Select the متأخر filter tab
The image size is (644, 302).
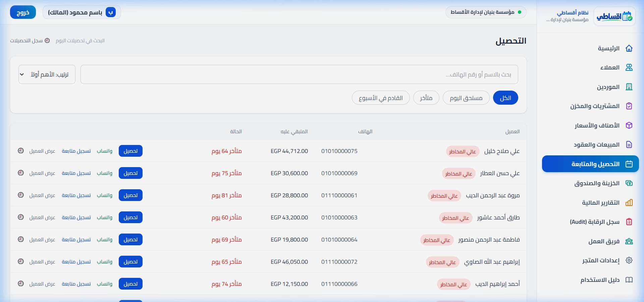click(x=426, y=98)
